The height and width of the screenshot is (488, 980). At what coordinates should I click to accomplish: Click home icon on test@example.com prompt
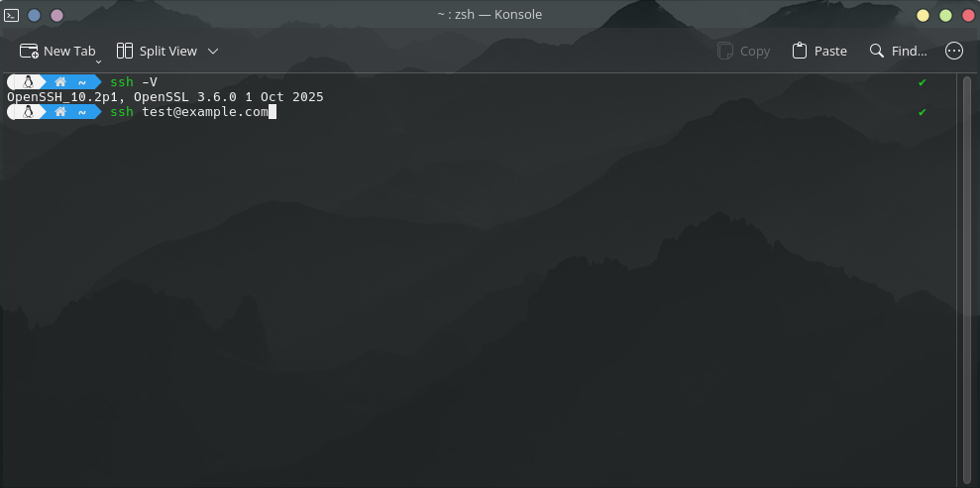point(60,112)
